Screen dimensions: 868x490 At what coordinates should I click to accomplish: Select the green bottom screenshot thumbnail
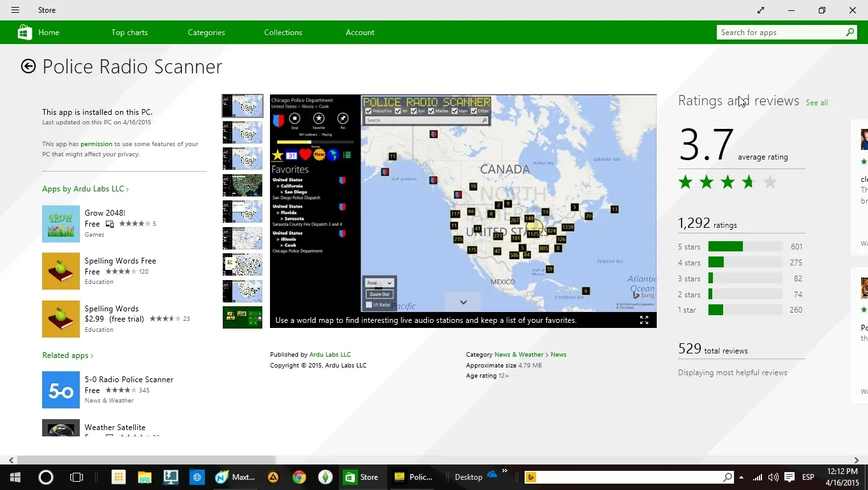pyautogui.click(x=243, y=318)
